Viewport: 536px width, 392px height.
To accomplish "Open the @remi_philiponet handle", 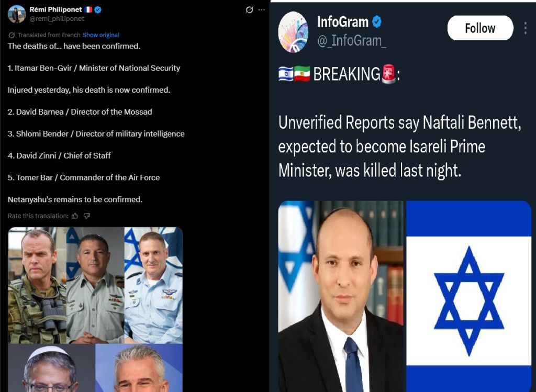I will tap(57, 19).
